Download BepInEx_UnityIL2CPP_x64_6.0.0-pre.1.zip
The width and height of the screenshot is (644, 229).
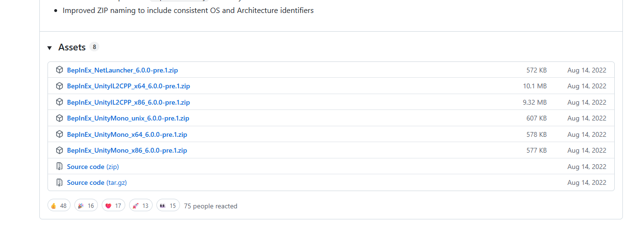point(128,86)
